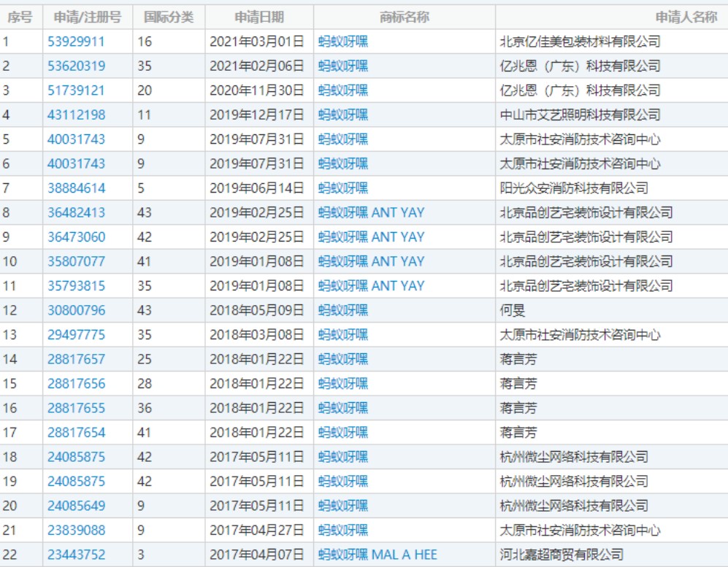Viewport: 728px width, 567px height.
Task: Open registration number 29497775
Action: [x=76, y=335]
